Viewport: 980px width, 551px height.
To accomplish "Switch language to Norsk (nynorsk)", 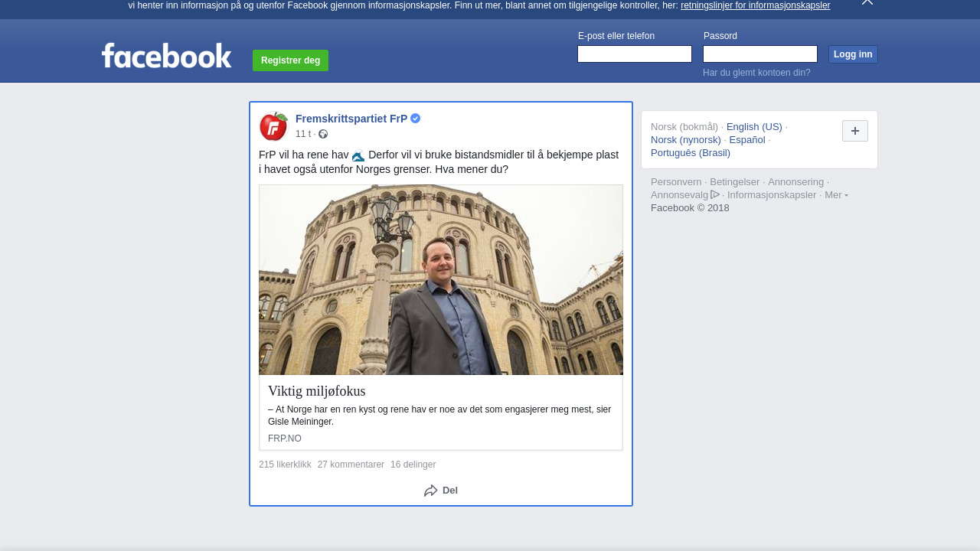I will (x=686, y=140).
